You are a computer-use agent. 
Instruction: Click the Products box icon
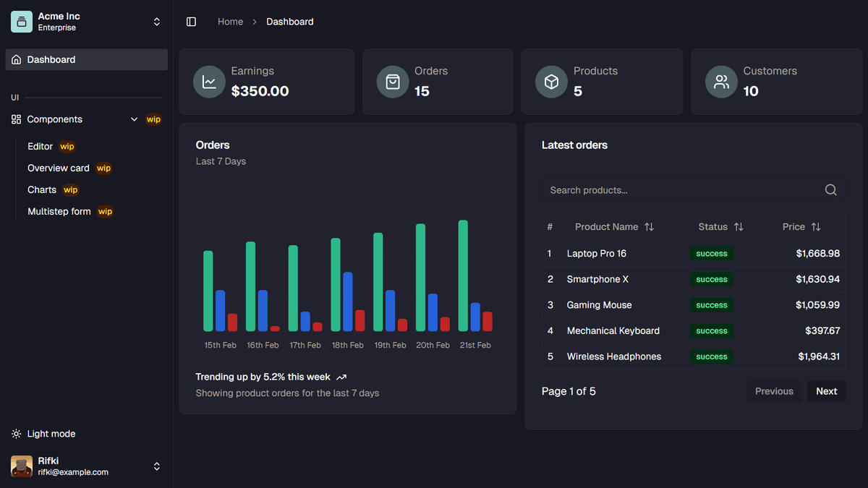(x=551, y=82)
